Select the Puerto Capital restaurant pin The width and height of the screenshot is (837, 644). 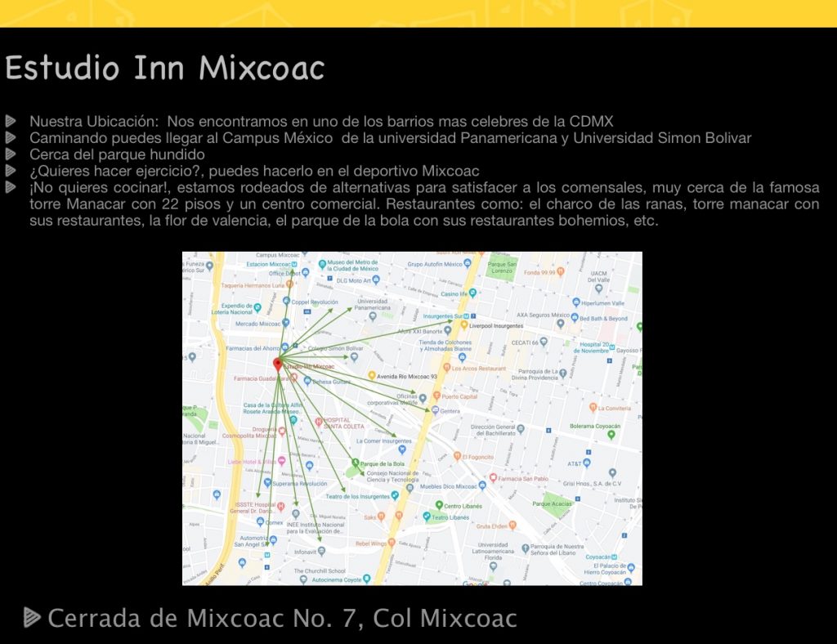436,396
